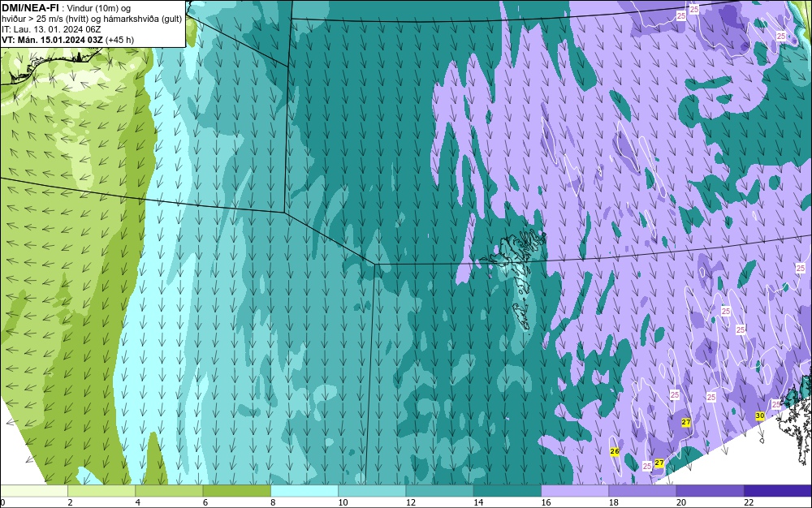The height and width of the screenshot is (508, 812).
Task: Click the legend scale number 14
Action: (x=478, y=502)
